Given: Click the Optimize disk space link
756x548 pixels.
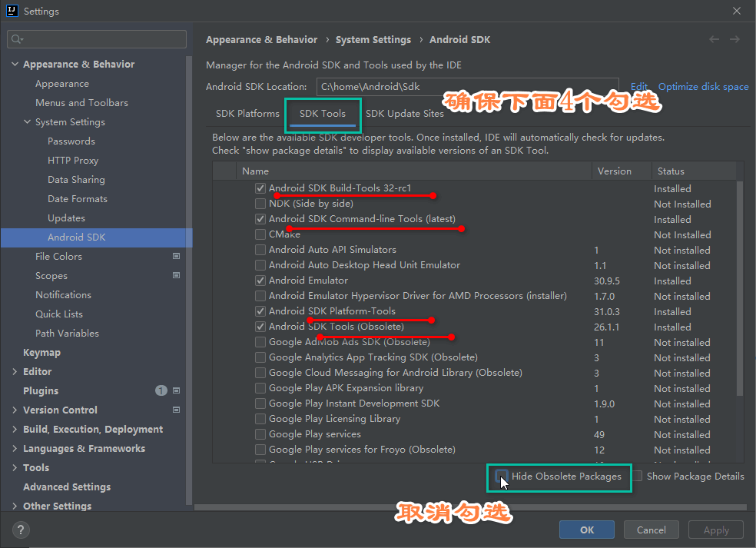Looking at the screenshot, I should tap(704, 86).
